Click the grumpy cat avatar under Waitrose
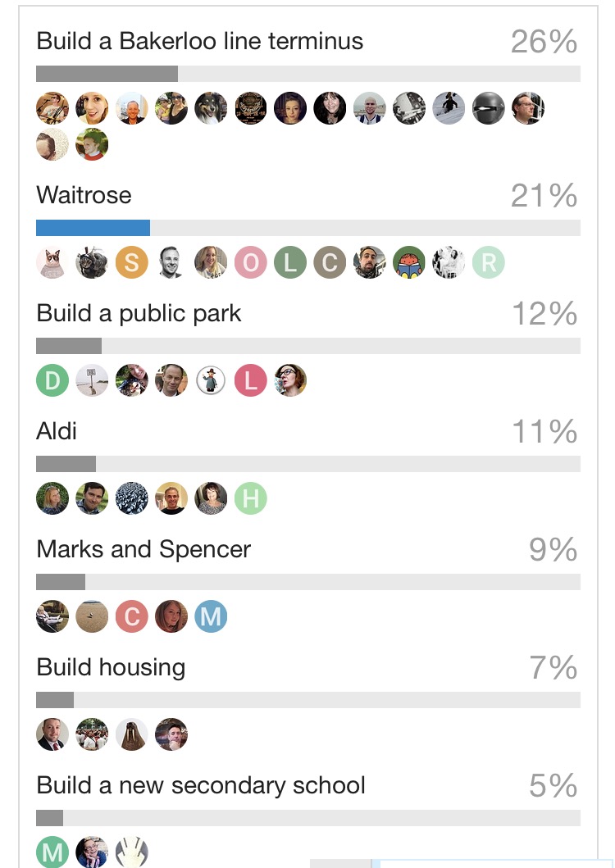The height and width of the screenshot is (868, 615). (x=52, y=262)
